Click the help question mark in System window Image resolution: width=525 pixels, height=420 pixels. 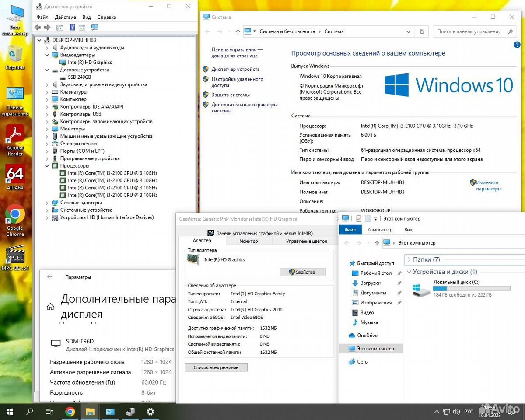[517, 45]
